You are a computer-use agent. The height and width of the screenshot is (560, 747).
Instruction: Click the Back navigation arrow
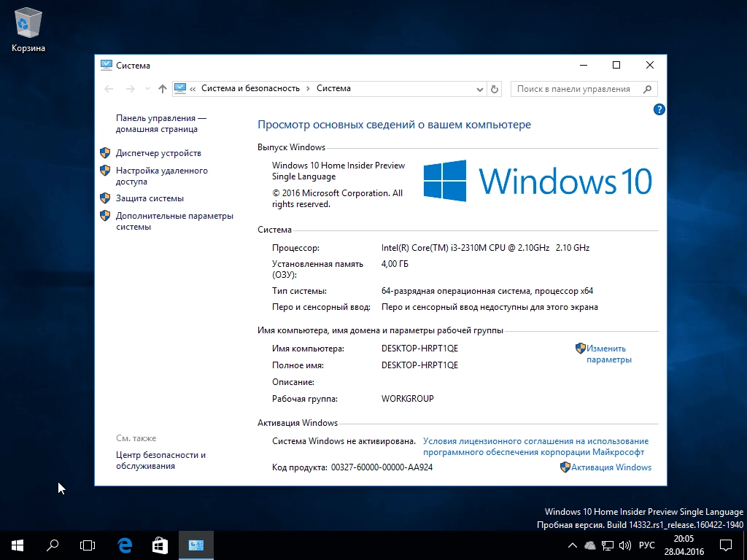click(109, 88)
